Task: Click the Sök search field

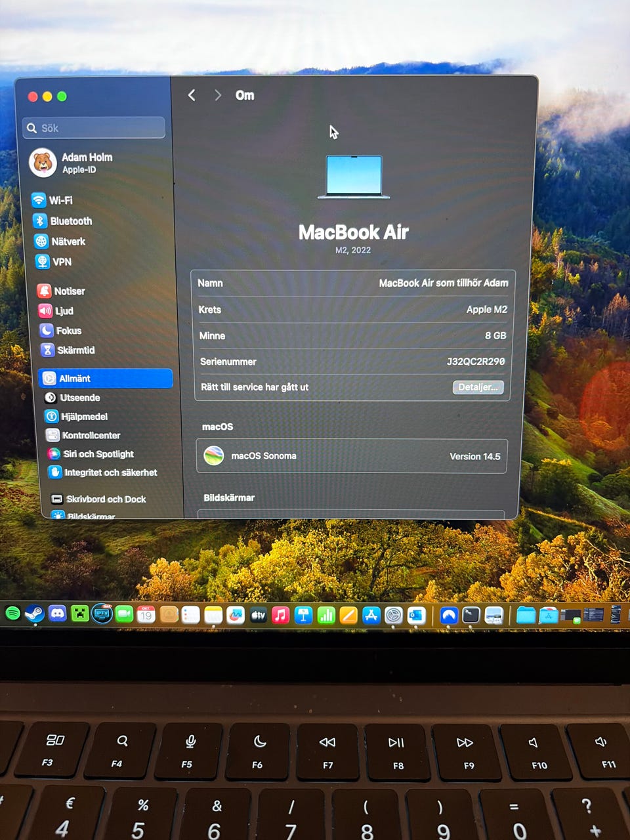Action: click(94, 128)
